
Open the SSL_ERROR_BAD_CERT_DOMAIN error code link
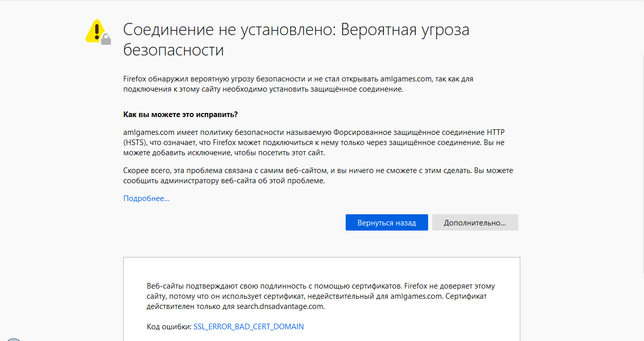(x=248, y=327)
